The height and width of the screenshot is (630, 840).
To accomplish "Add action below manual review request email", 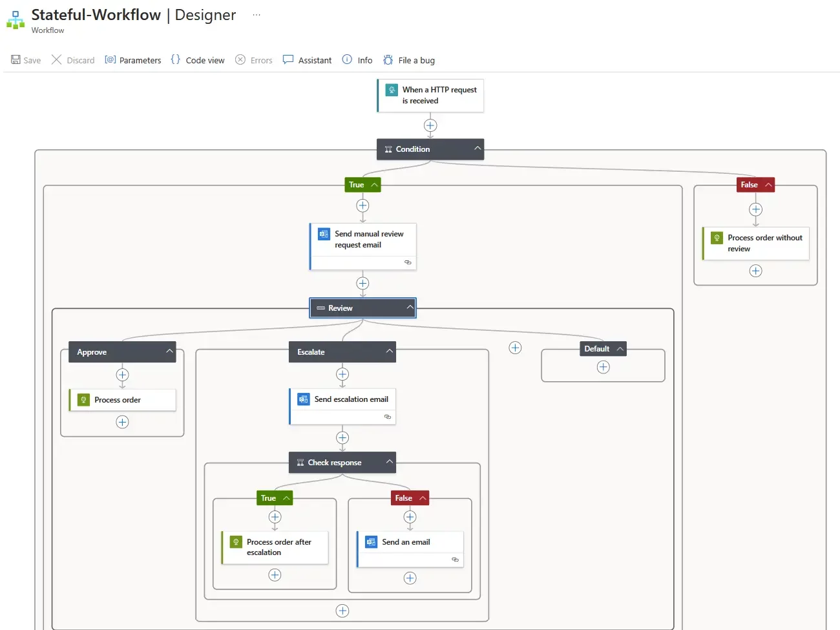I will tap(362, 283).
